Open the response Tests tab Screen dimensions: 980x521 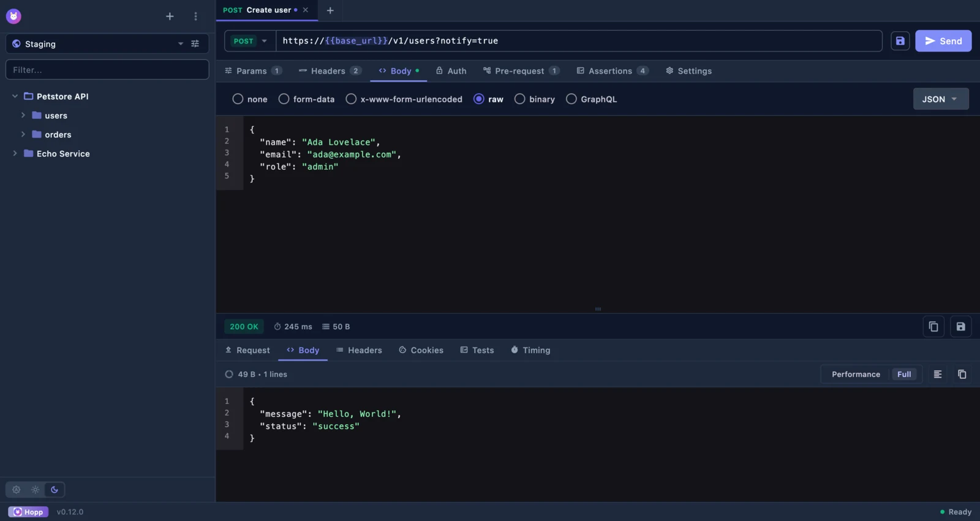tap(477, 350)
